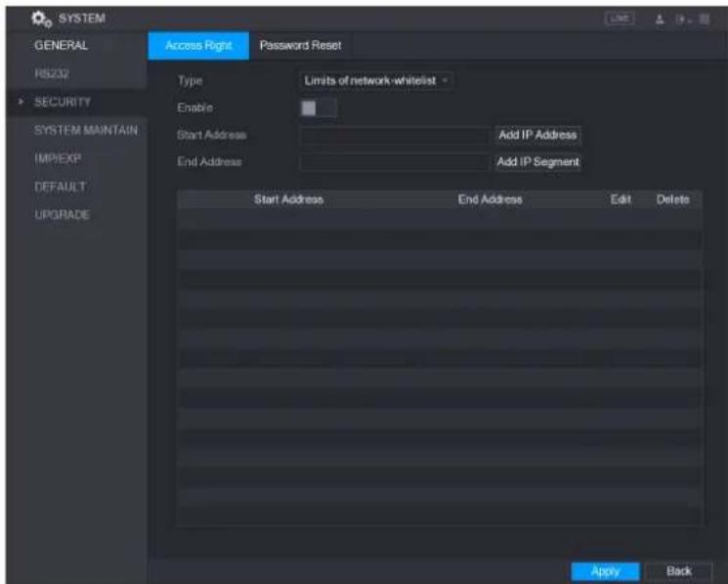Open SYSTEM MAINTAIN in the sidebar
The image size is (728, 584).
click(86, 130)
